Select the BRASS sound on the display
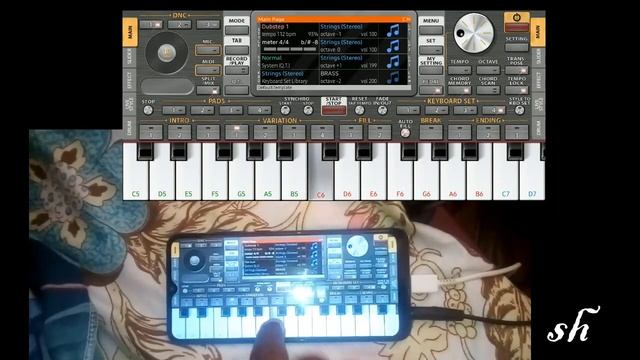The width and height of the screenshot is (640, 360). 329,74
